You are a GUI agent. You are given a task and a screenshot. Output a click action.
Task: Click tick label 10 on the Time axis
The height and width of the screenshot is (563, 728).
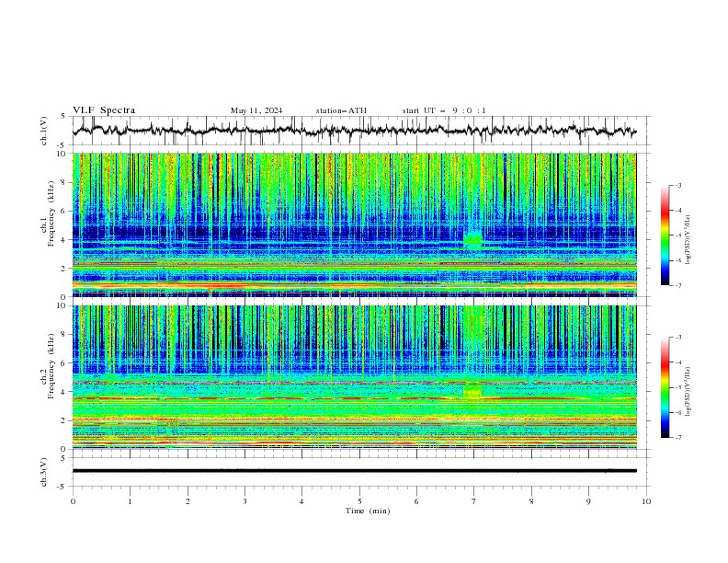point(646,501)
